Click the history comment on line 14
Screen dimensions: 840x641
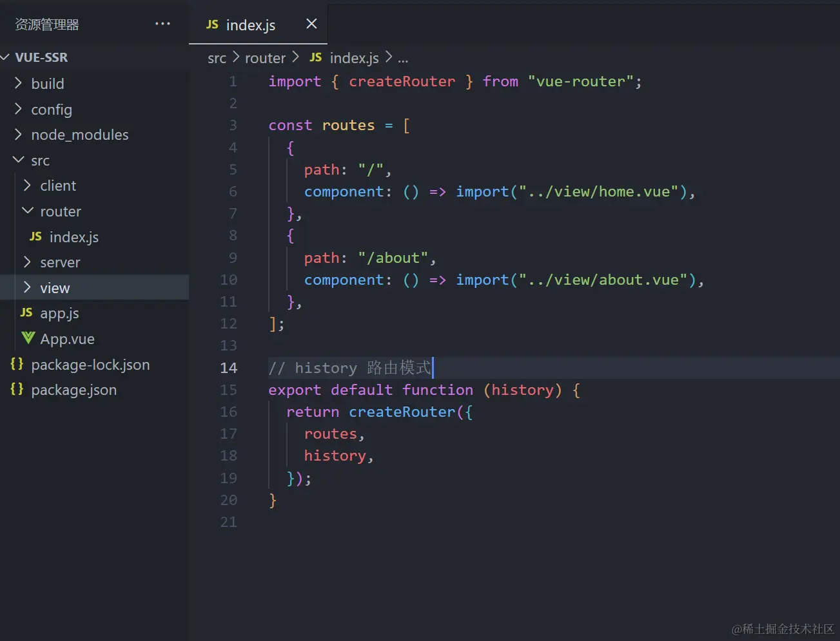(350, 368)
